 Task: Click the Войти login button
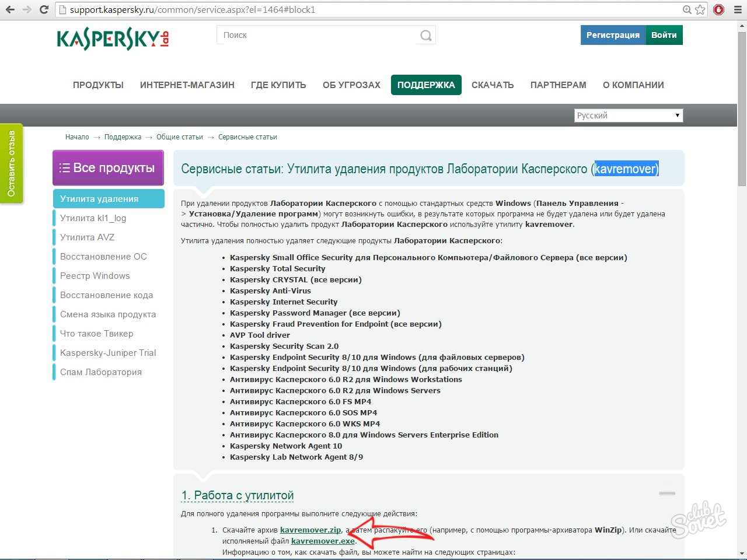tap(664, 35)
